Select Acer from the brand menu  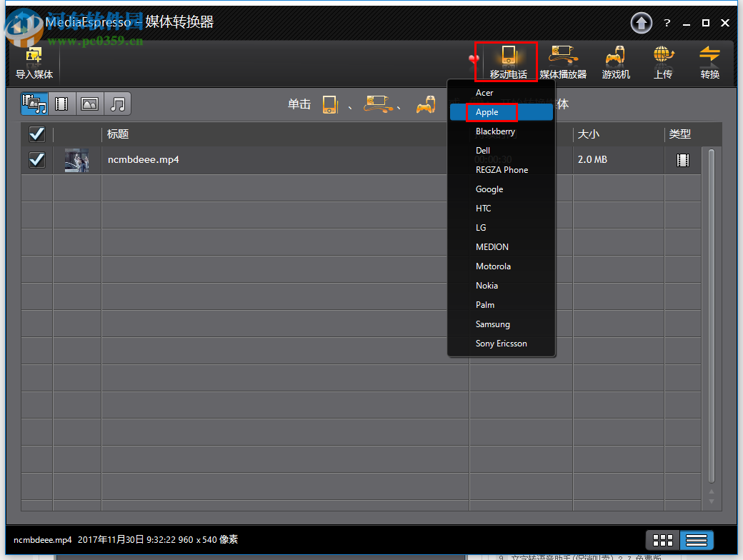coord(502,93)
